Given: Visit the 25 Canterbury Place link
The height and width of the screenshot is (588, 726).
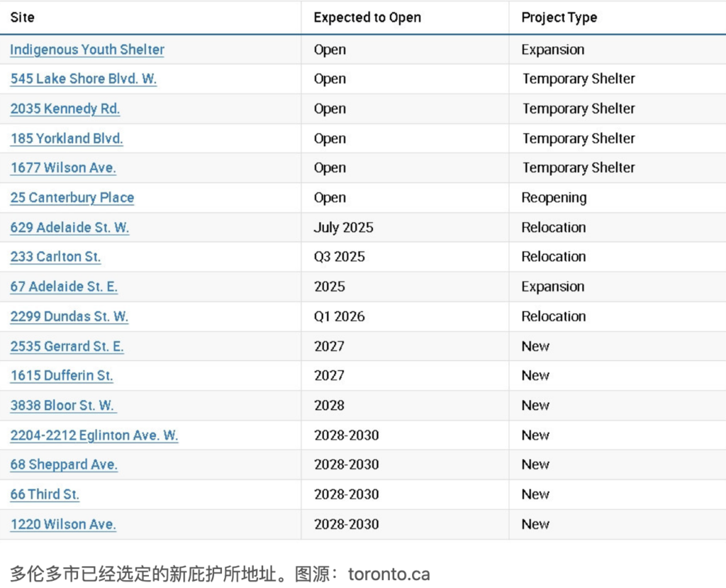Looking at the screenshot, I should pos(72,198).
